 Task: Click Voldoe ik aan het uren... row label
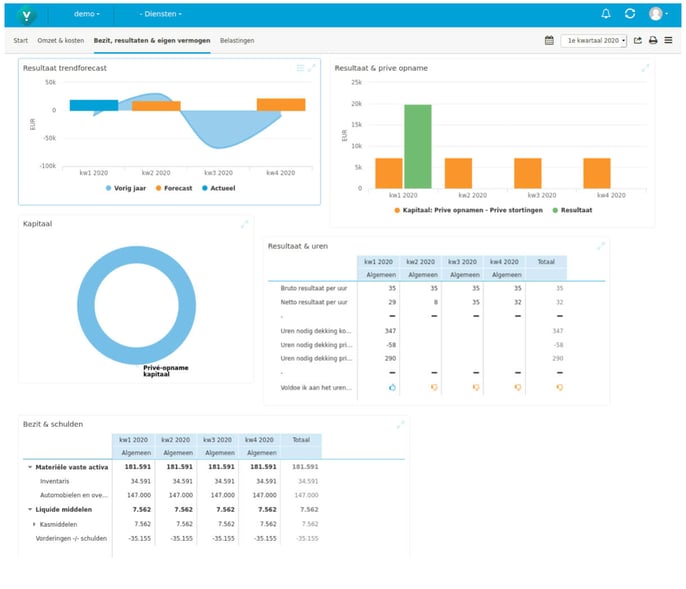pos(316,388)
